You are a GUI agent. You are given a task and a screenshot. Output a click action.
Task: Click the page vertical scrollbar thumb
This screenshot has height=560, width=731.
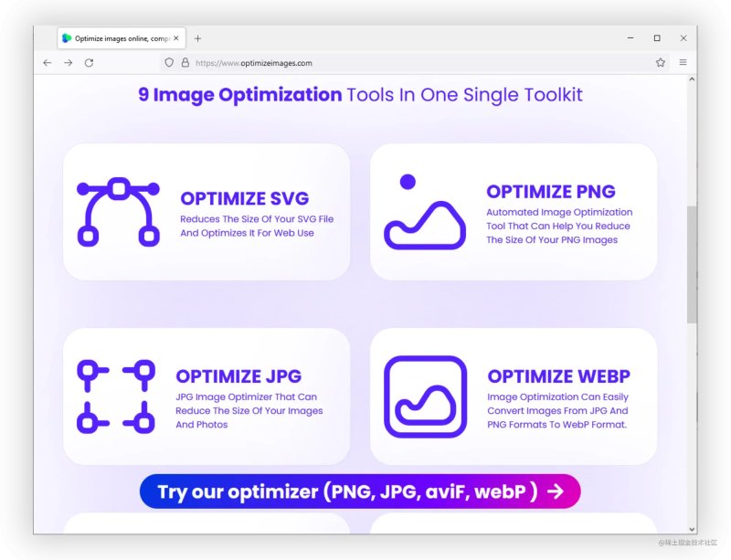click(x=692, y=264)
